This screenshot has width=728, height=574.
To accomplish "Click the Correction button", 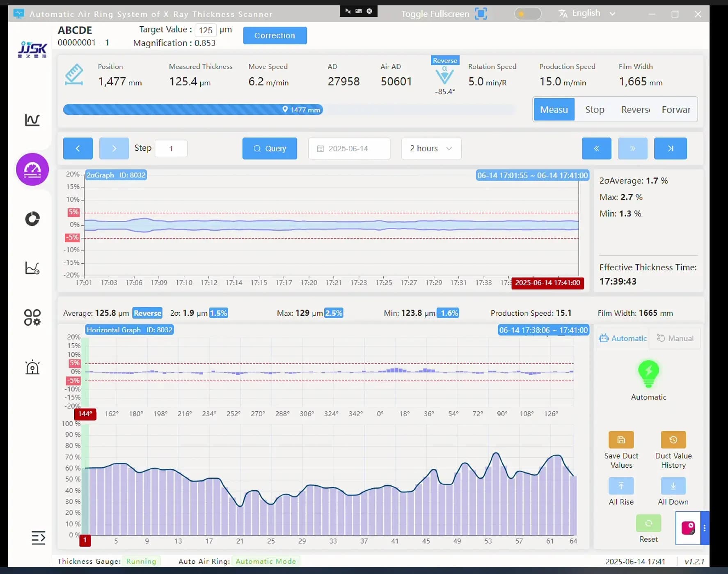I will (275, 35).
